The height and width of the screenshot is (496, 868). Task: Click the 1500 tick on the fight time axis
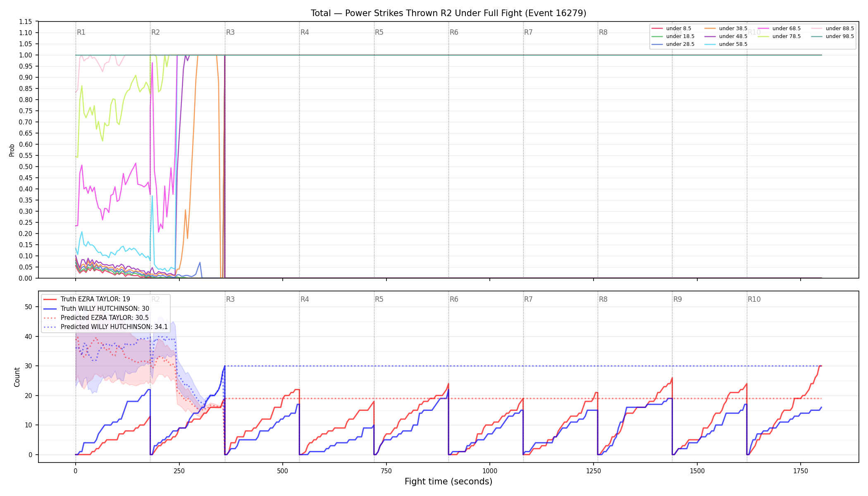[697, 471]
